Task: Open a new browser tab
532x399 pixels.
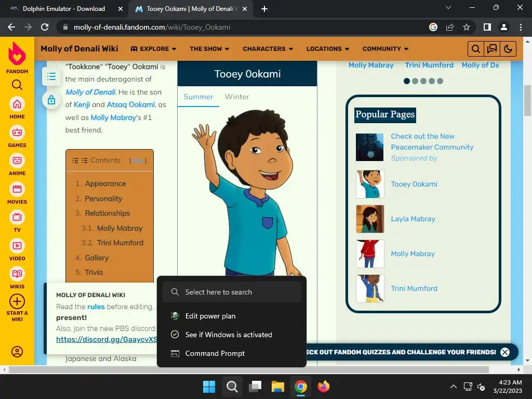Action: (264, 9)
